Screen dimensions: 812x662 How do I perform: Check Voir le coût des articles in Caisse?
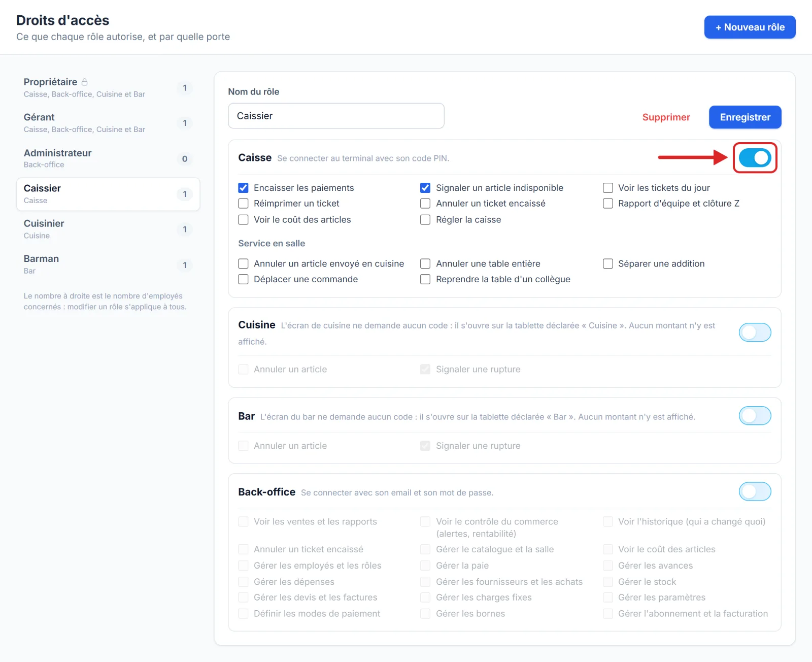[x=244, y=220]
